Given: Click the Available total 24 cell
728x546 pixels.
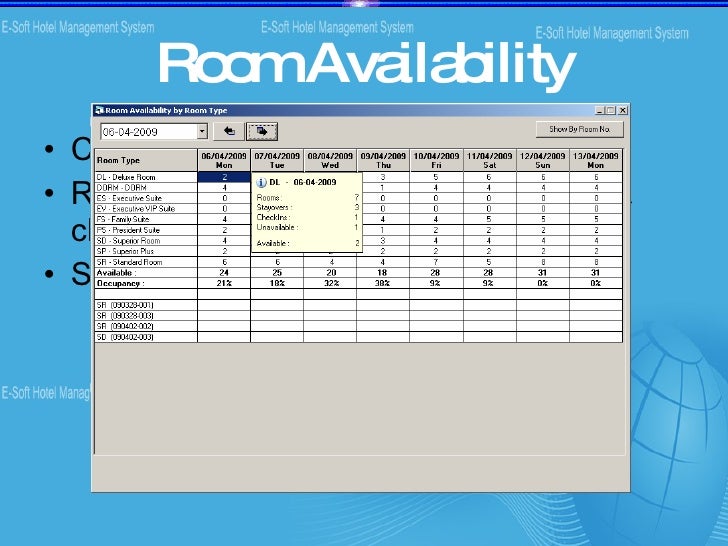Looking at the screenshot, I should pyautogui.click(x=224, y=273).
